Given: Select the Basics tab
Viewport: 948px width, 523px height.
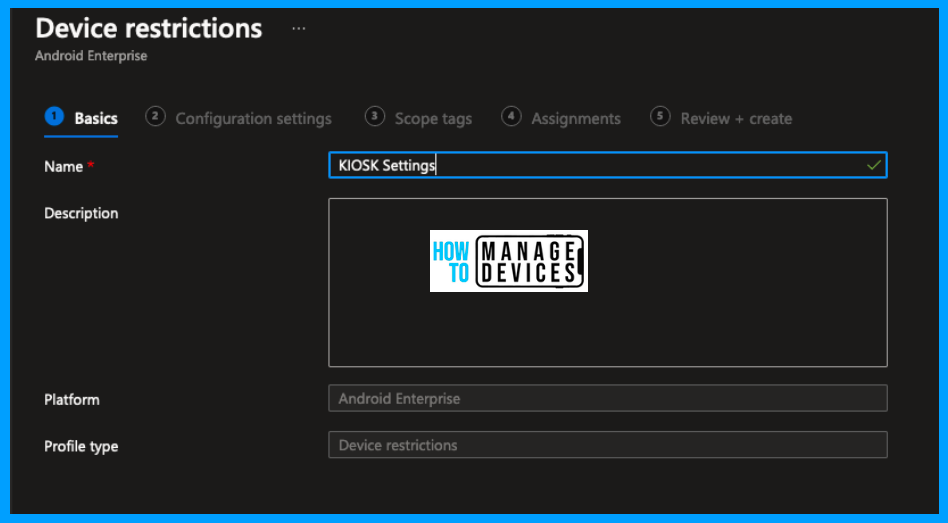Looking at the screenshot, I should [81, 118].
